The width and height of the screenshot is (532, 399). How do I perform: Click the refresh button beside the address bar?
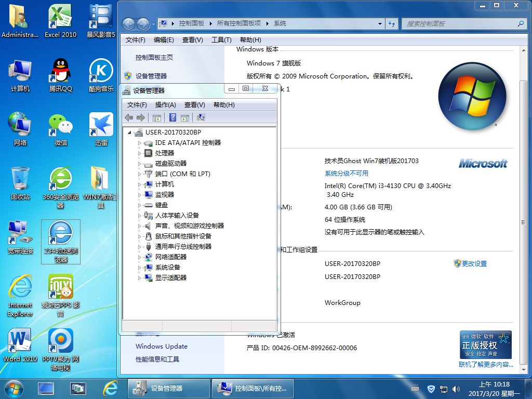[392, 24]
